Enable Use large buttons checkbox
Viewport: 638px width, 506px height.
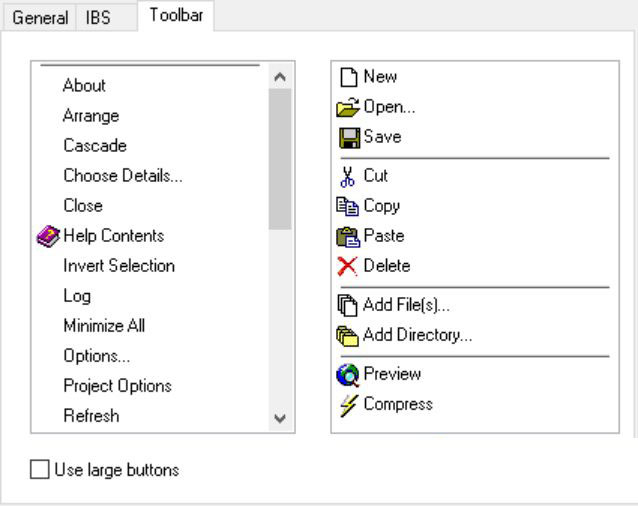click(40, 470)
